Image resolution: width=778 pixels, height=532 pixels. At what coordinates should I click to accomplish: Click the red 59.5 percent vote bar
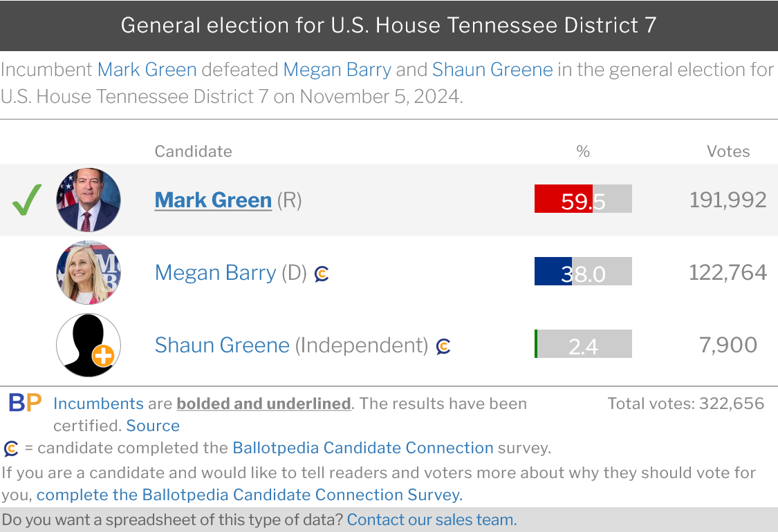pyautogui.click(x=563, y=199)
